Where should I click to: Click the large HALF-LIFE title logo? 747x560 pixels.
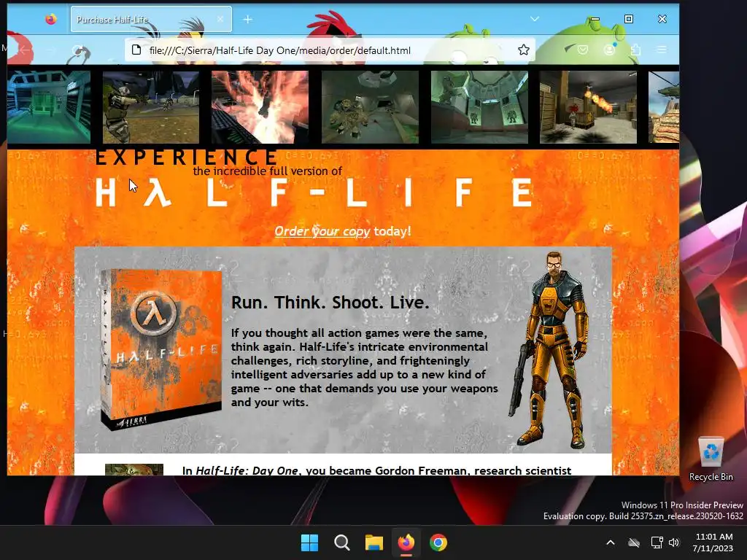[314, 192]
